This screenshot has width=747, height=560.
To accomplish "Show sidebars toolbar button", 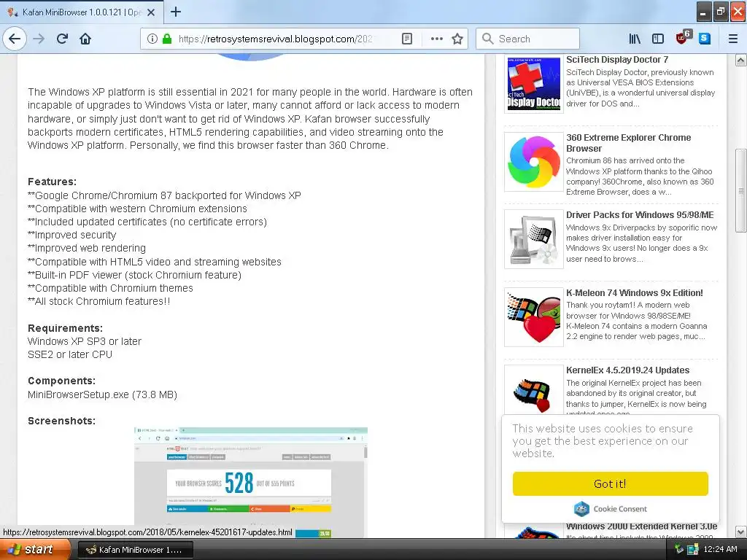I will [x=658, y=39].
